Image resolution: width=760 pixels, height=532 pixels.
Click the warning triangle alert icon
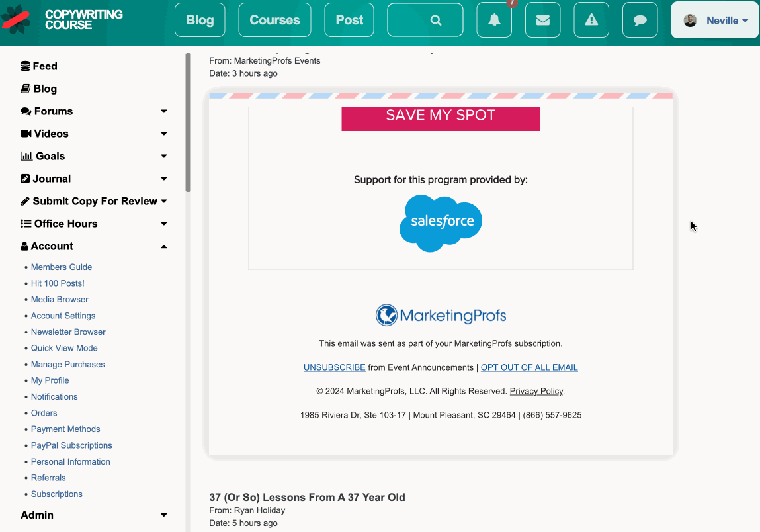[591, 20]
